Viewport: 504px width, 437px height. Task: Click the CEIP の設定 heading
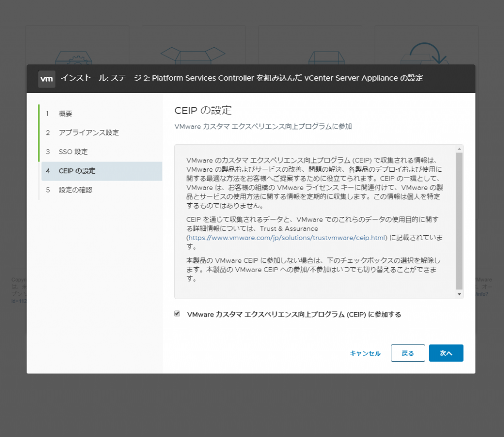203,110
